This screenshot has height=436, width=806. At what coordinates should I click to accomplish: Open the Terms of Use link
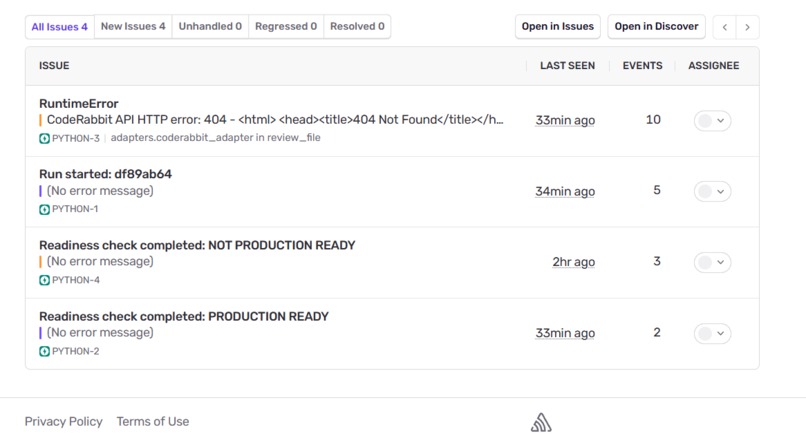[x=153, y=422]
